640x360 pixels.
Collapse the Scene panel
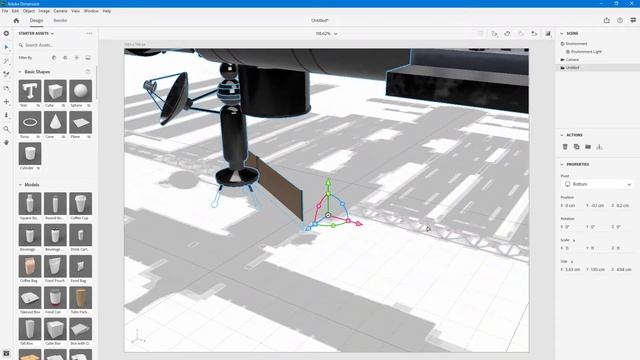[562, 33]
